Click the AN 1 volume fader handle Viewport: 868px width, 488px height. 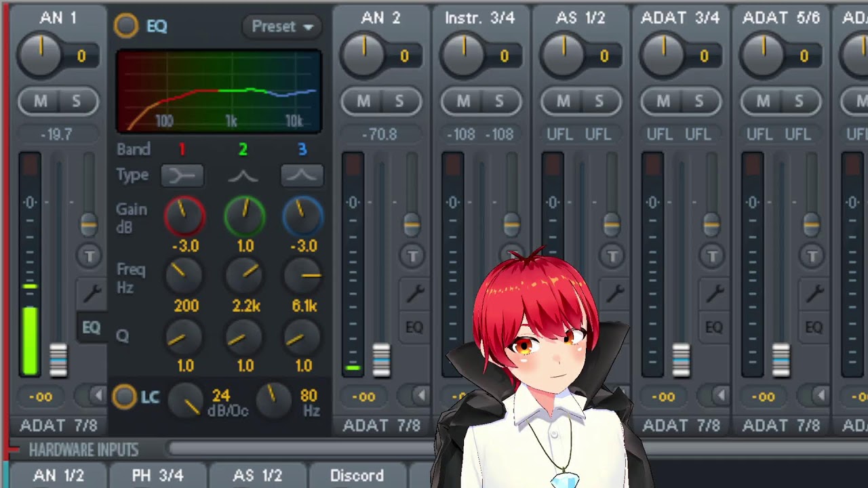[x=58, y=360]
